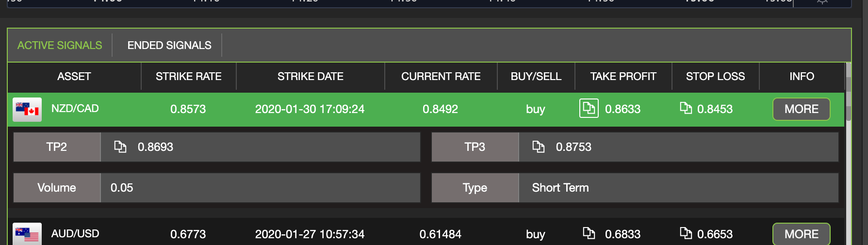This screenshot has width=868, height=245.
Task: Click the AUD/USD flag pair icon
Action: tap(27, 234)
